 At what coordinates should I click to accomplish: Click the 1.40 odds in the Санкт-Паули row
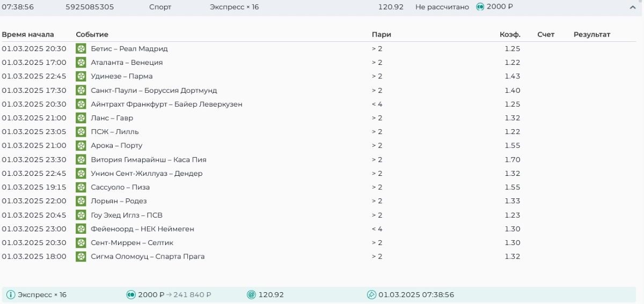click(x=513, y=91)
